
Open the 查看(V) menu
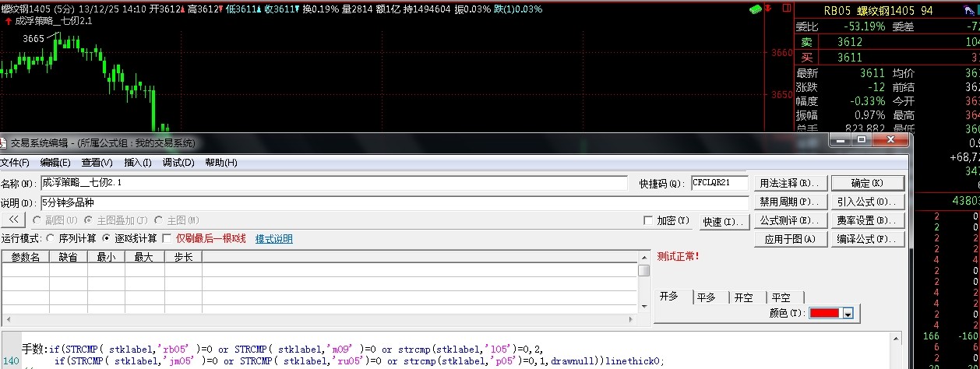(97, 163)
